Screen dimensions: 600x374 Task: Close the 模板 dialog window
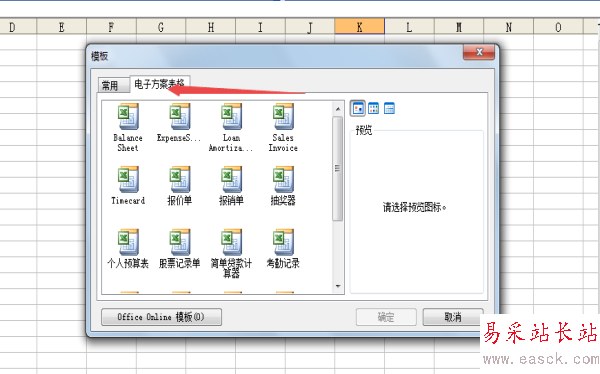(x=479, y=52)
